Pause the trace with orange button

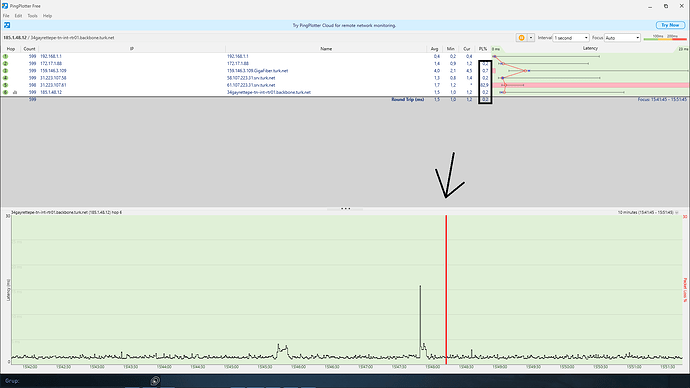coord(521,38)
